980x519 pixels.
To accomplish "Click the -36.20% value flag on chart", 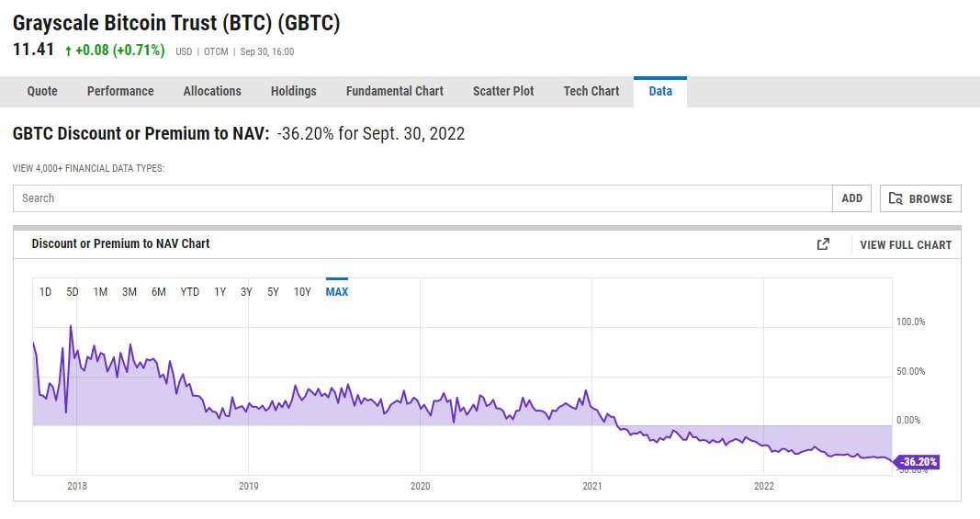I will click(x=918, y=462).
